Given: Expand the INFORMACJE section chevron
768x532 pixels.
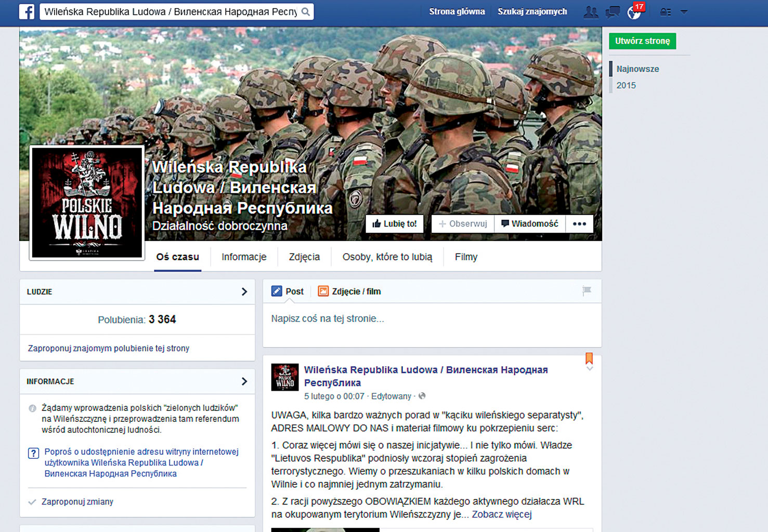Looking at the screenshot, I should (244, 381).
